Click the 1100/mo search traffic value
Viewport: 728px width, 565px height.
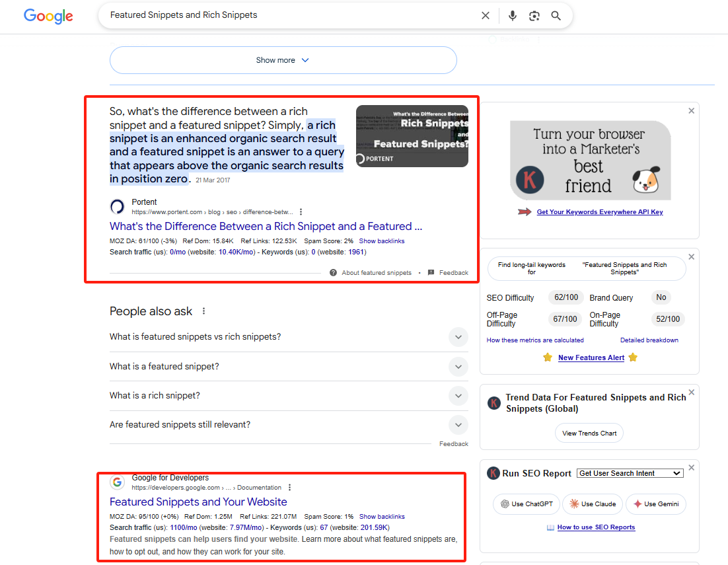click(184, 527)
